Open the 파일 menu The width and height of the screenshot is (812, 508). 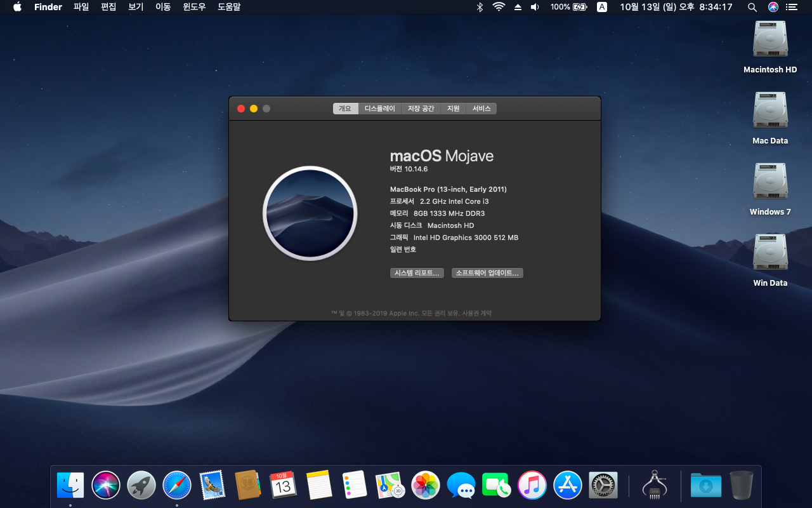81,7
